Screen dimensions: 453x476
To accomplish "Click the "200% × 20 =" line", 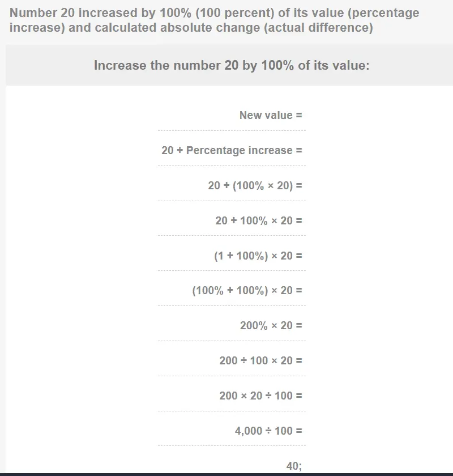I will tap(271, 325).
